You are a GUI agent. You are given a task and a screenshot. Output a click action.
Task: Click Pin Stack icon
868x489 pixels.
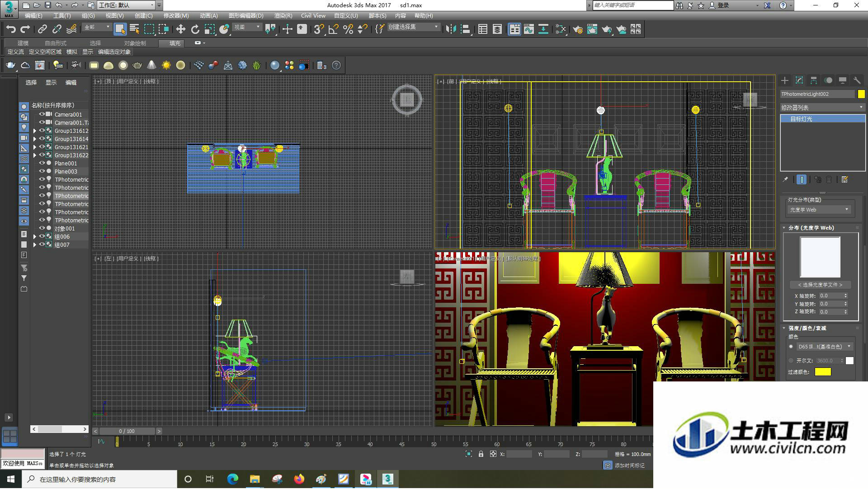point(786,179)
